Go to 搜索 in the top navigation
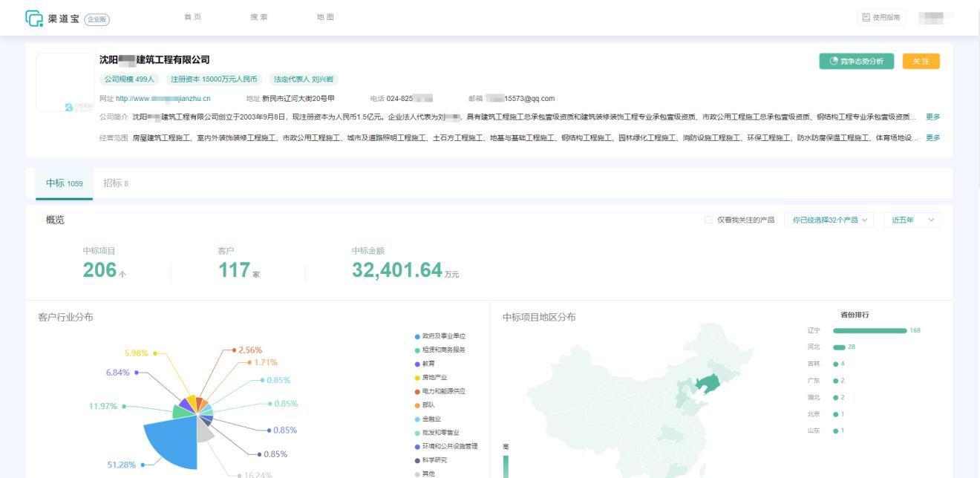The width and height of the screenshot is (980, 478). [259, 18]
